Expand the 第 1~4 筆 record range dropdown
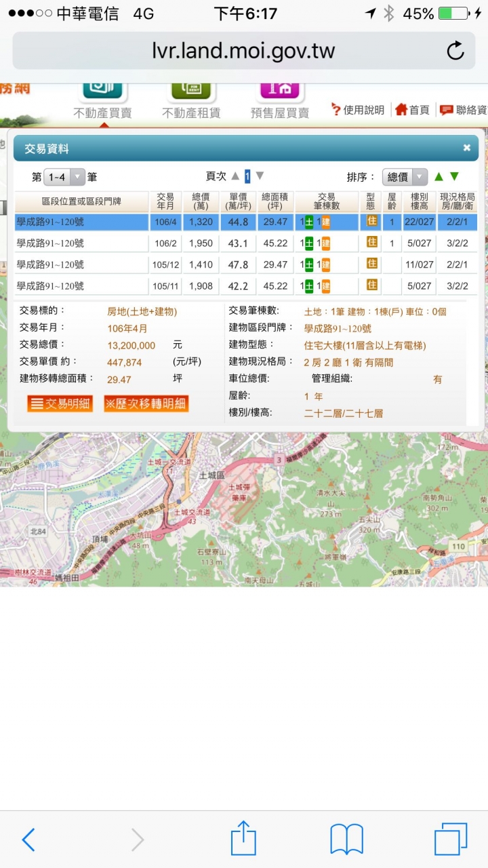Viewport: 488px width, 868px height. (65, 177)
